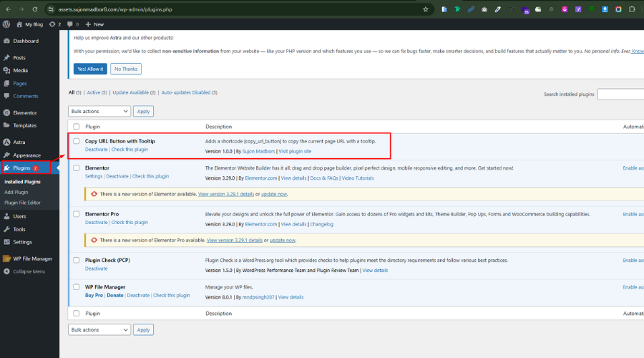Click the Astra icon in sidebar

click(x=6, y=142)
